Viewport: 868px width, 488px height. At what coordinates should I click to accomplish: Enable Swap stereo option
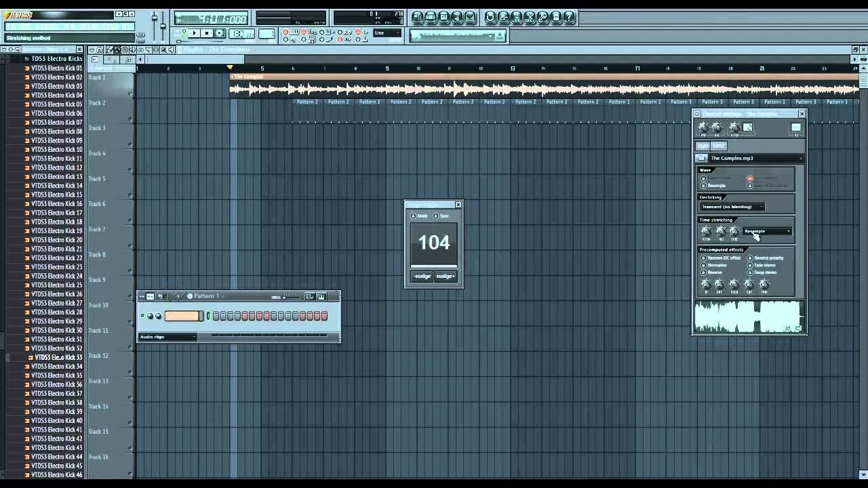(762, 272)
